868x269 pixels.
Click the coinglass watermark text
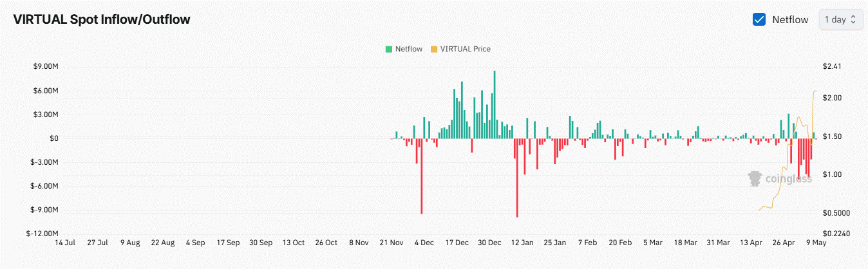[788, 179]
